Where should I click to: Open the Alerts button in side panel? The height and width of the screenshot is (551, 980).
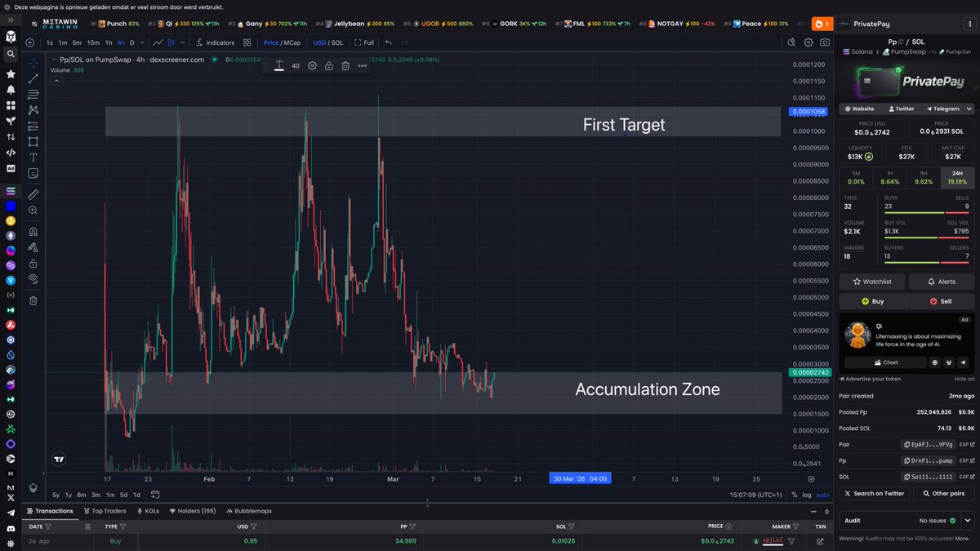(x=942, y=282)
